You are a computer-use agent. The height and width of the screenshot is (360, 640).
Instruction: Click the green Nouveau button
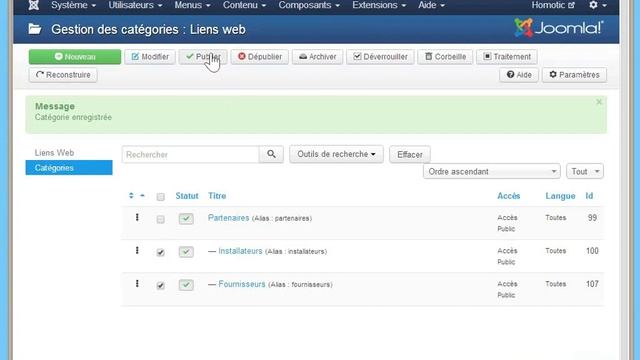pyautogui.click(x=75, y=57)
